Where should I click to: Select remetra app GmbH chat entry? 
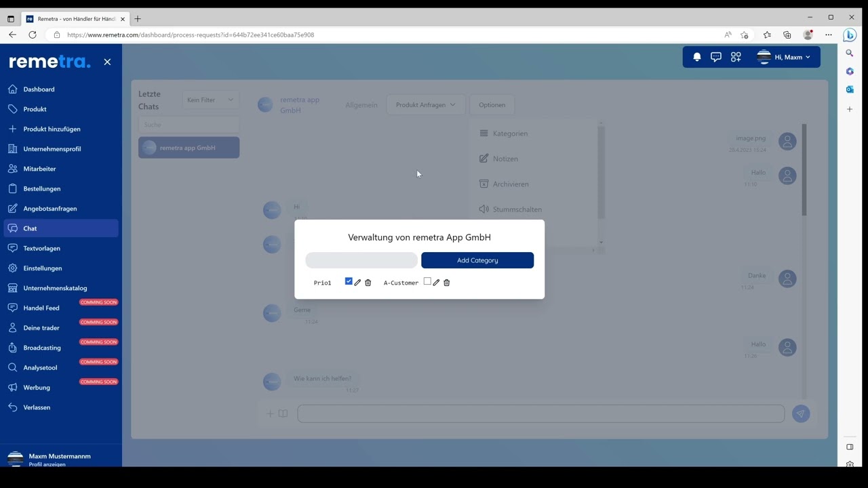[x=189, y=148]
